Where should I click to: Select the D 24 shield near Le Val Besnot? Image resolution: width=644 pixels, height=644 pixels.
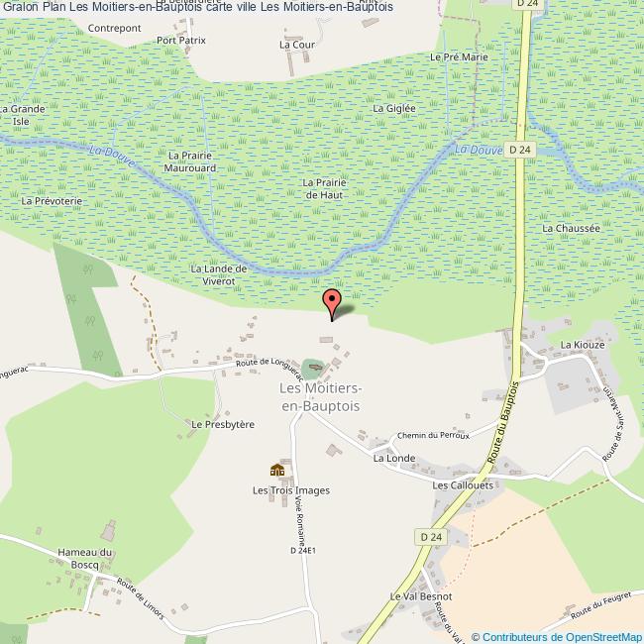431,537
